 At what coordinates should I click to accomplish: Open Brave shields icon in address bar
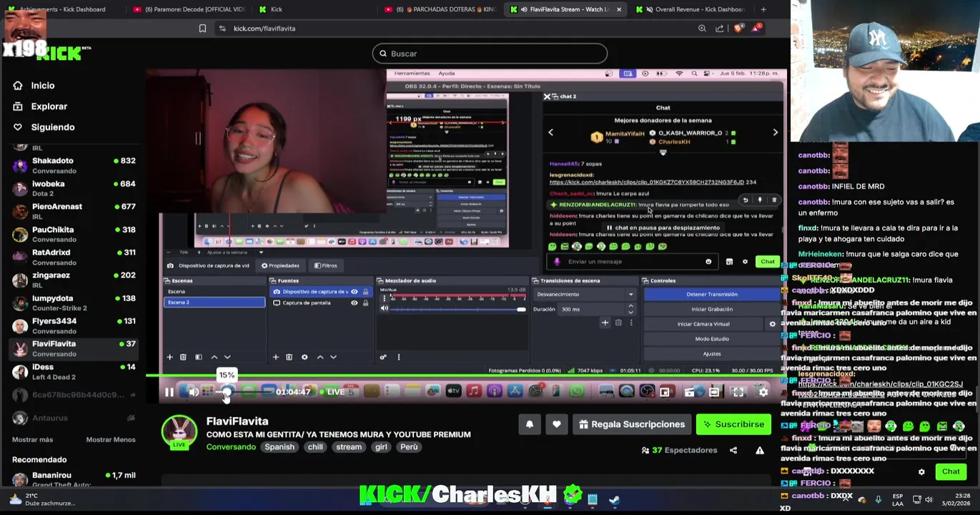click(x=738, y=29)
